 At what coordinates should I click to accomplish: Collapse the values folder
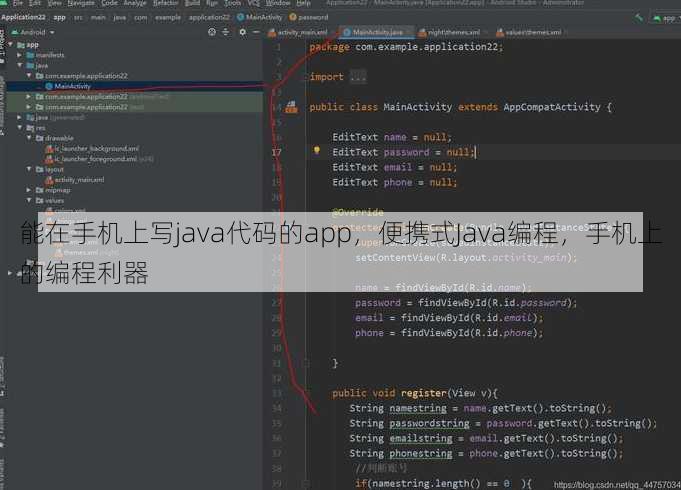click(29, 201)
